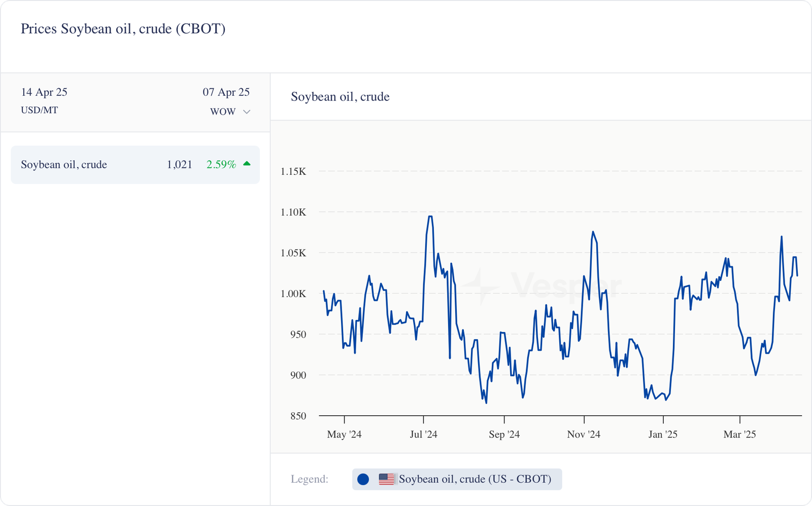Click the Prices Soybean oil, crude (CBOT) title
Viewport: 812px width, 506px height.
(123, 29)
